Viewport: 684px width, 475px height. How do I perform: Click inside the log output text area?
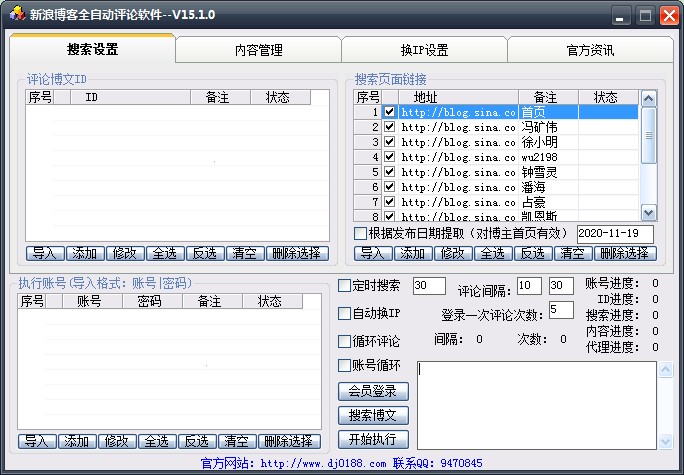tap(537, 405)
